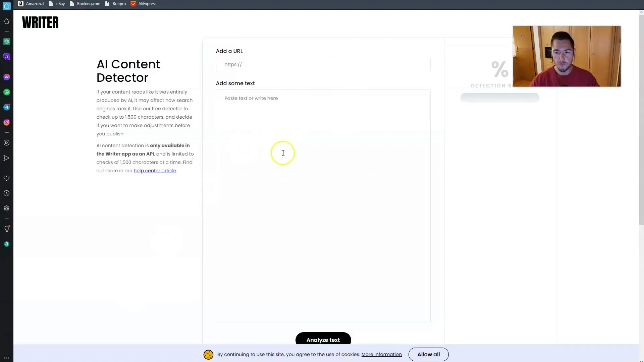The width and height of the screenshot is (644, 362).
Task: Open the 'help center article' link
Action: pos(154,171)
